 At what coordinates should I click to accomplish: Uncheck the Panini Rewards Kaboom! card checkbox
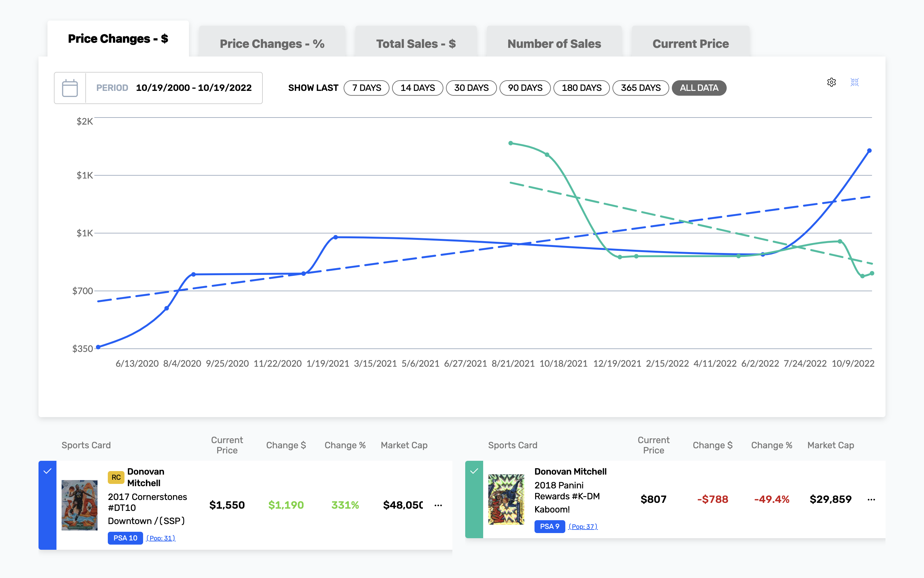[474, 471]
